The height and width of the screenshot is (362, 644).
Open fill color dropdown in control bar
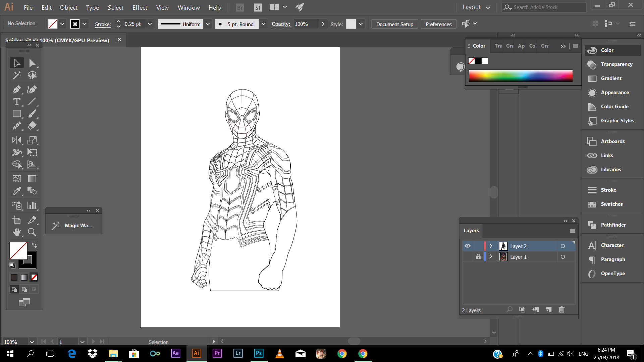(x=62, y=24)
